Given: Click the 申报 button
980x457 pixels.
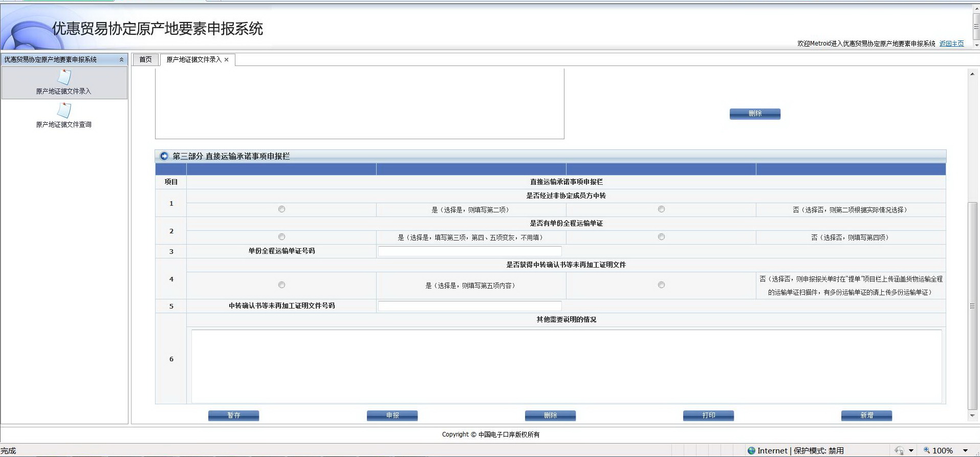Looking at the screenshot, I should coord(392,416).
